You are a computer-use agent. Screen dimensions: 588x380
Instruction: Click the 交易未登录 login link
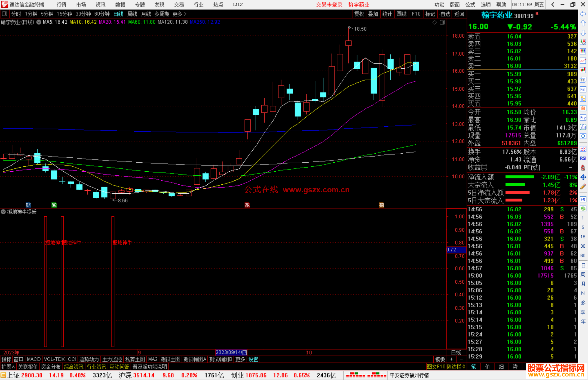(329, 4)
